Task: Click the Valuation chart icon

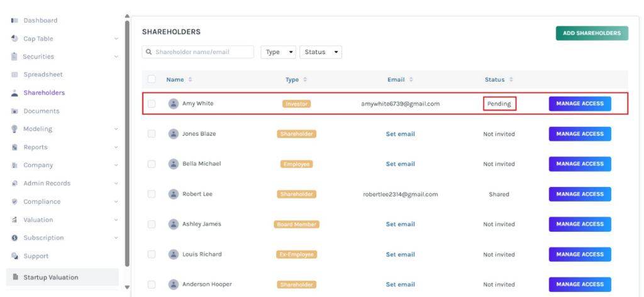Action: [x=14, y=220]
